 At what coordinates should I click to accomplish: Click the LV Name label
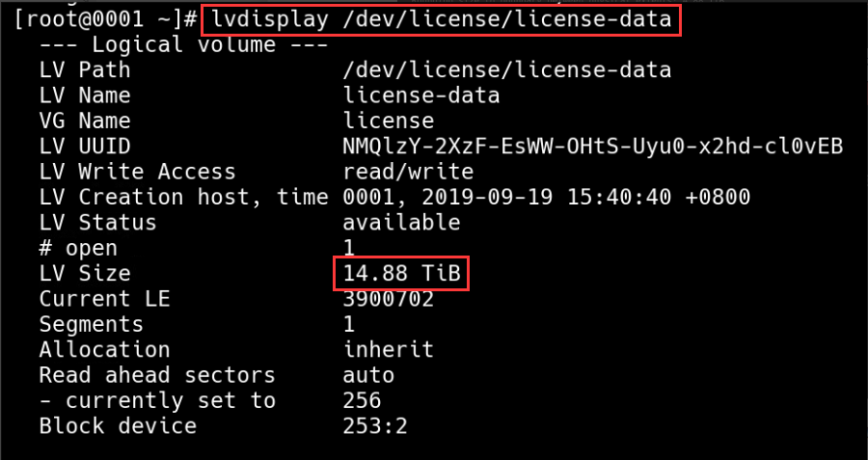click(x=85, y=95)
